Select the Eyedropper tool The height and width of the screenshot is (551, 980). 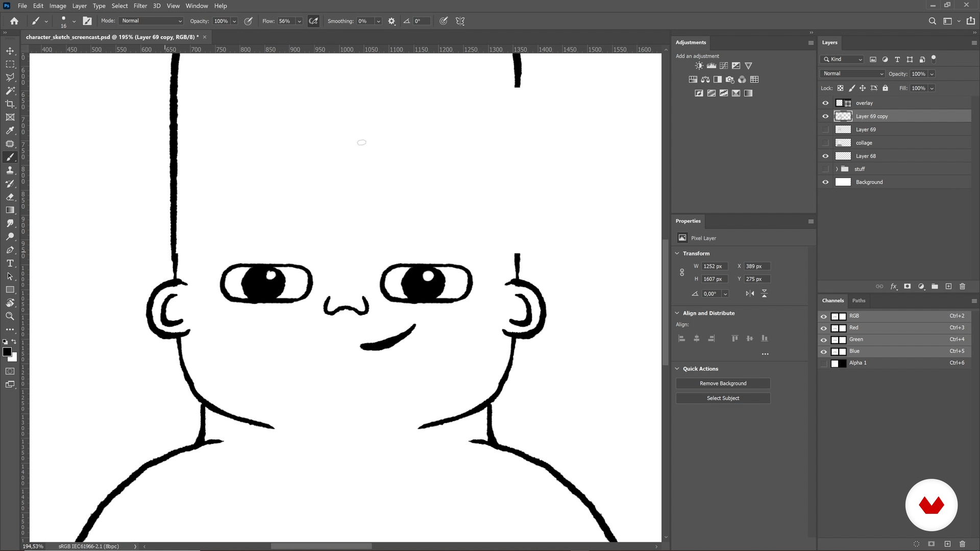click(10, 131)
